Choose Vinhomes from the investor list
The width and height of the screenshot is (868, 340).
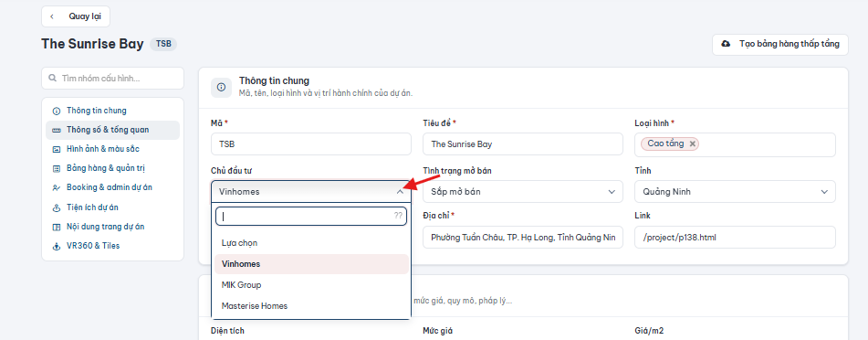[311, 264]
